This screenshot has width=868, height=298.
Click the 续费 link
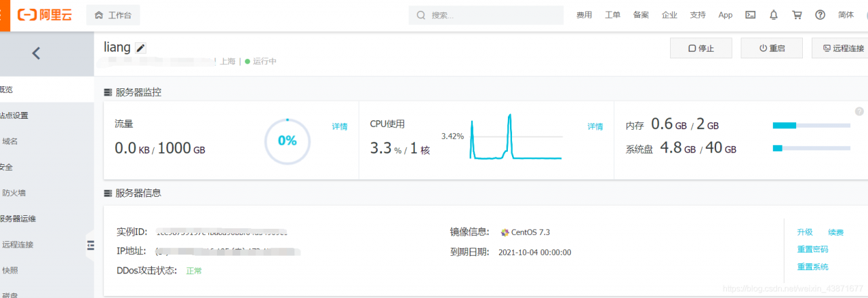[836, 232]
